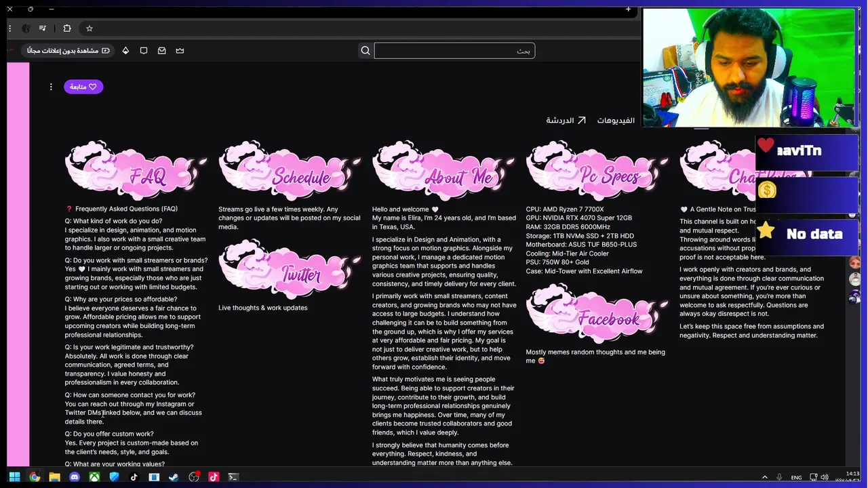This screenshot has height=488, width=868.
Task: Click text 'Case: Mid-Tower with Excellent Airflow'
Action: click(584, 271)
